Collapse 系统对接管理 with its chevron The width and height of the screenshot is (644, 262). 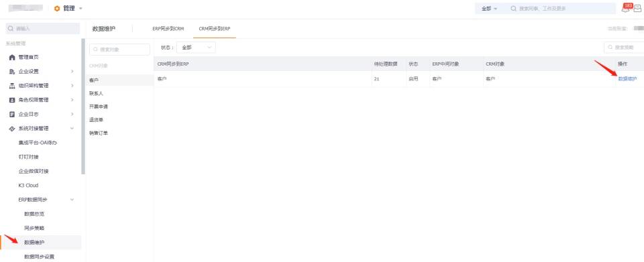coord(72,129)
